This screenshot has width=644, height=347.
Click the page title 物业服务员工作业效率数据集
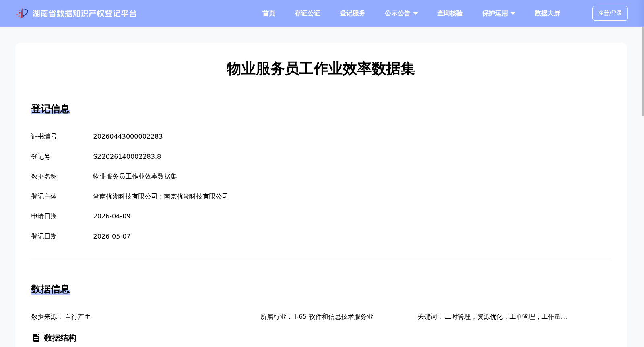click(321, 69)
